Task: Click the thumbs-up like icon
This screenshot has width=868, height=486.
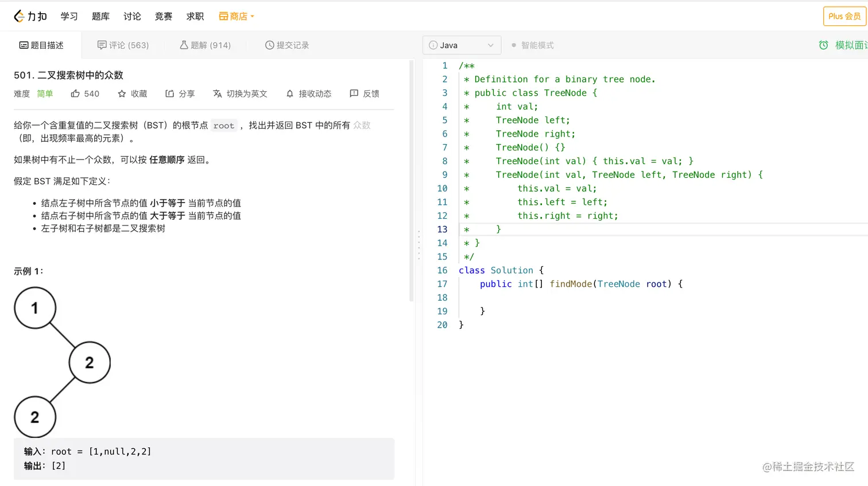Action: coord(75,94)
